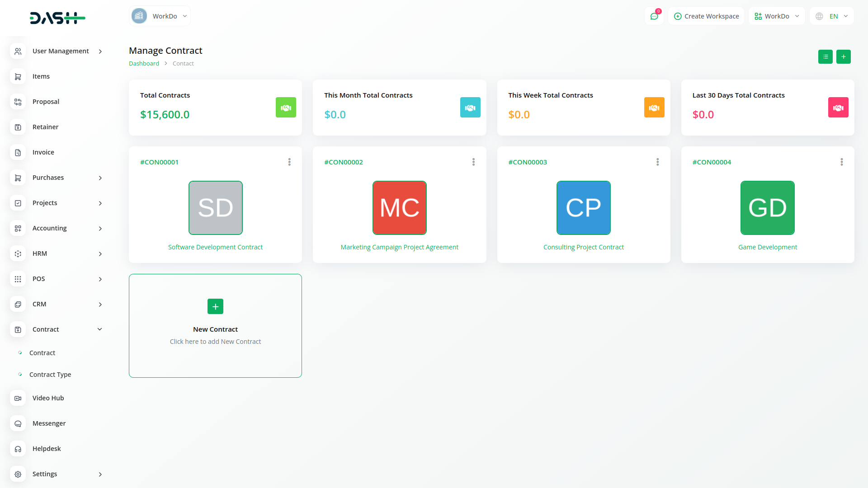Open the Invoice menu item
Viewport: 868px width, 488px height.
tap(43, 152)
